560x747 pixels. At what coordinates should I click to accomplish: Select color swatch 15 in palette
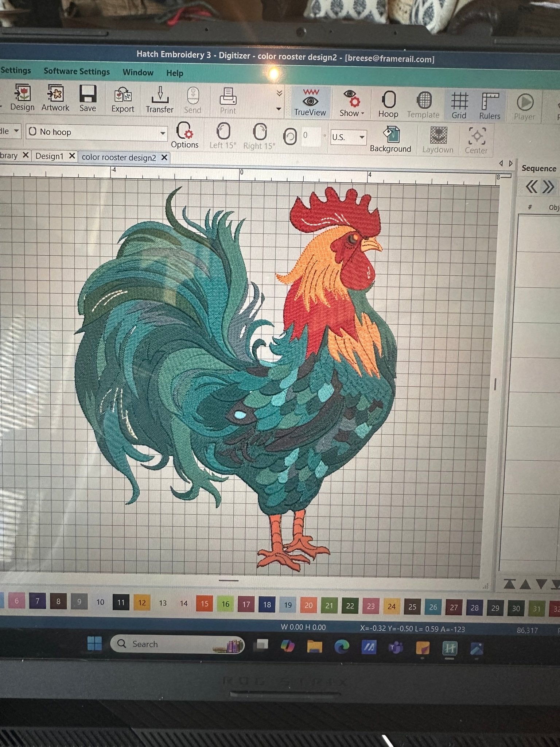tap(205, 604)
